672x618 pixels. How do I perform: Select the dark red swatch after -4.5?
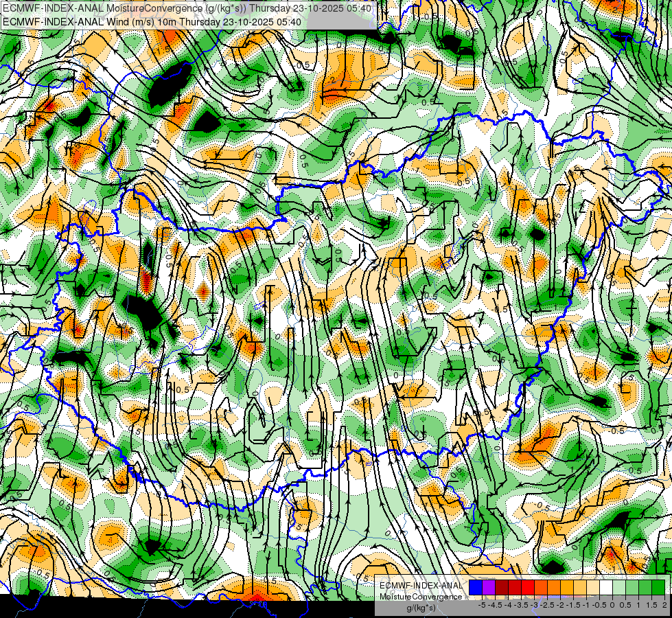pos(502,587)
